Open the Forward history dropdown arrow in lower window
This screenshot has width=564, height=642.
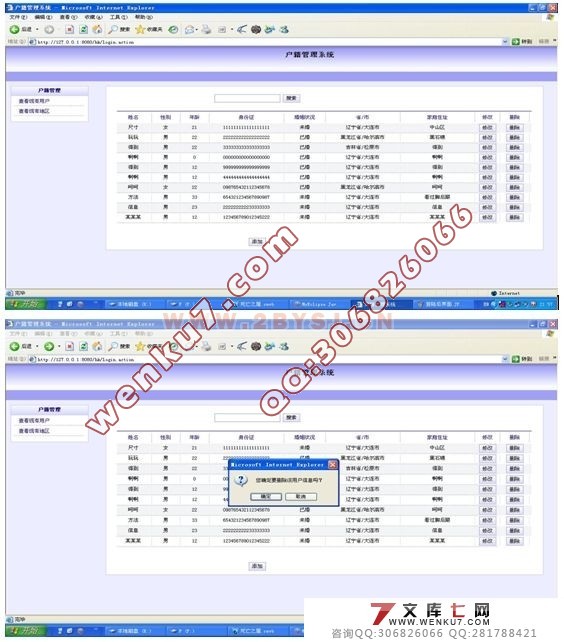click(x=59, y=346)
